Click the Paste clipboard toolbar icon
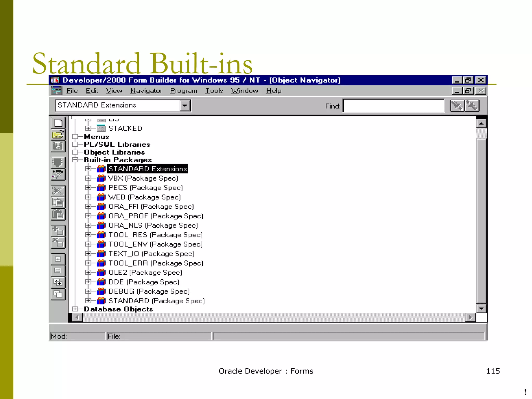Viewport: 532px width, 399px height. (x=58, y=214)
